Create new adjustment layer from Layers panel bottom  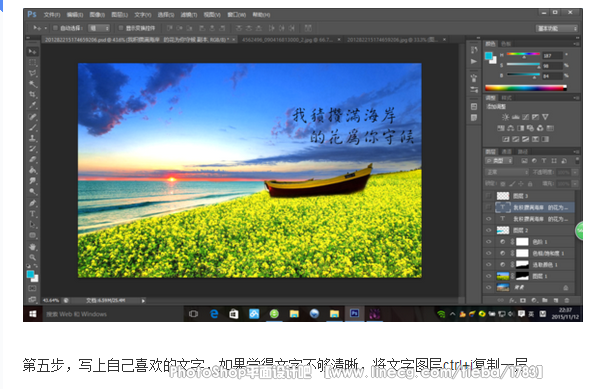[x=534, y=301]
